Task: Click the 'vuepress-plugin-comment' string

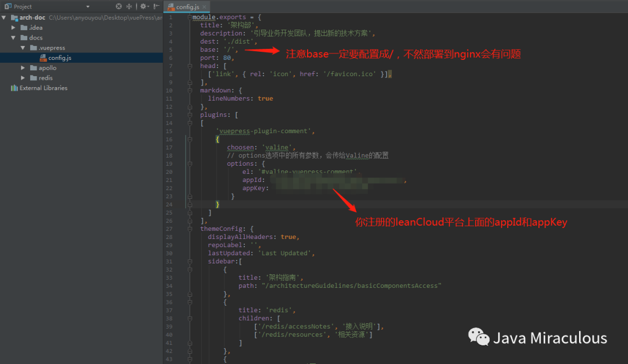Action: pos(265,131)
